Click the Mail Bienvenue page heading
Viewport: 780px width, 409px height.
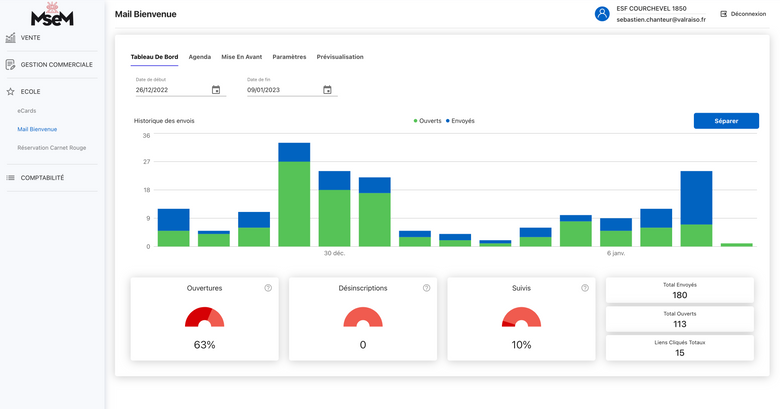(x=146, y=14)
